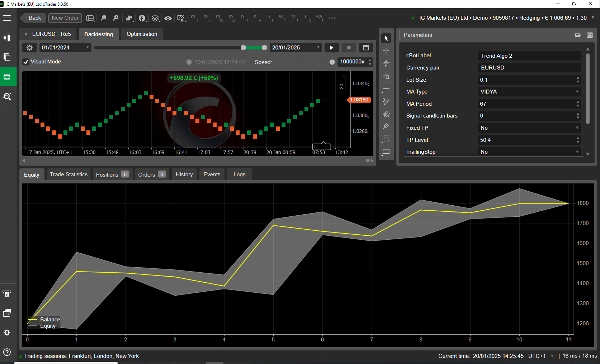Click the New Order button
This screenshot has width=600, height=364.
[x=65, y=18]
